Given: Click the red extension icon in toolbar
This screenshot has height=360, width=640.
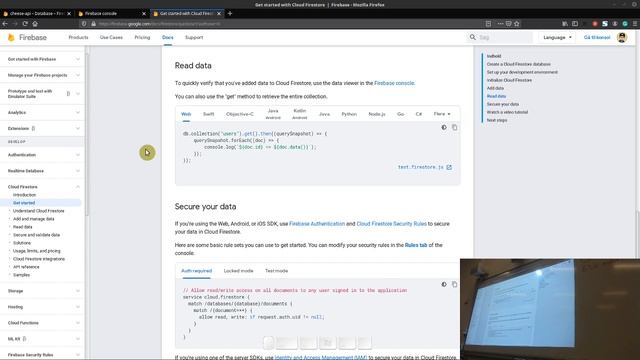Looking at the screenshot, I should point(595,24).
